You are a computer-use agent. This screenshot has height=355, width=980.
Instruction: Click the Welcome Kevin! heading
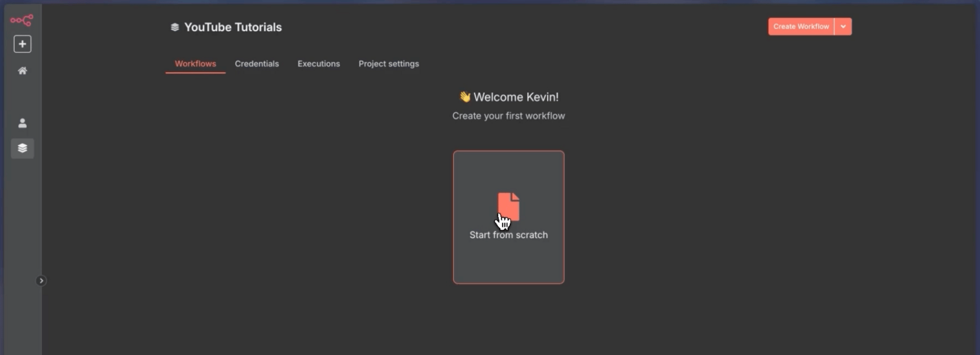pyautogui.click(x=508, y=97)
